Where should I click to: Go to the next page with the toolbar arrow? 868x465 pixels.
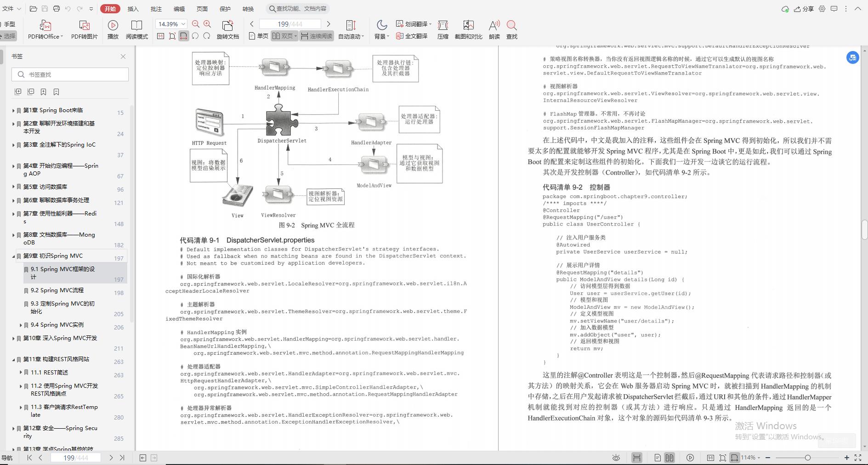pos(329,24)
